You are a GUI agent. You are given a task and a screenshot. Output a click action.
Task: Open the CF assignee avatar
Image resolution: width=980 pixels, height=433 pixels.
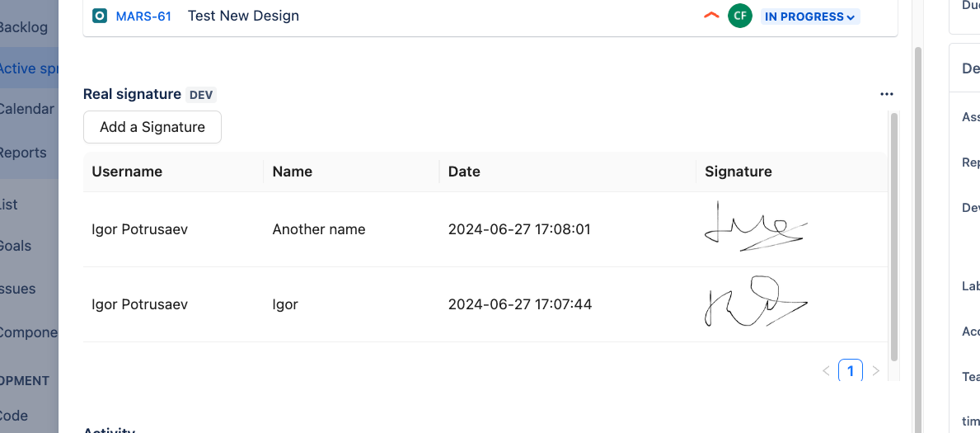(x=740, y=16)
